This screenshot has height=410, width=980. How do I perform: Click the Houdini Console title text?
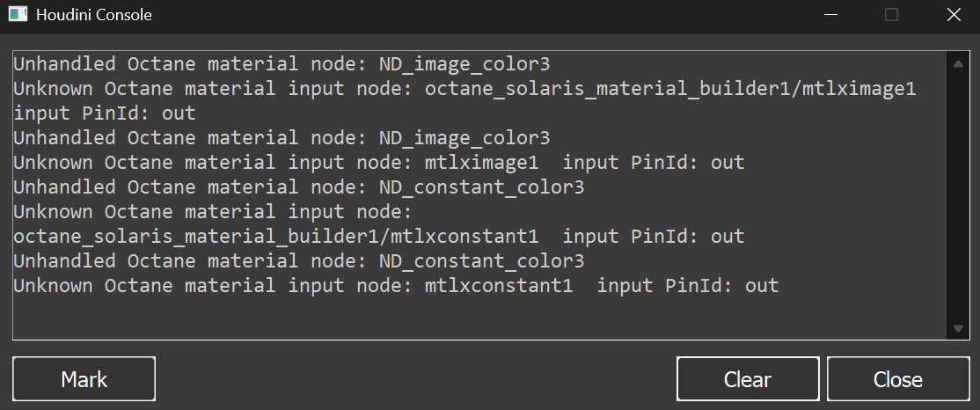click(x=94, y=14)
